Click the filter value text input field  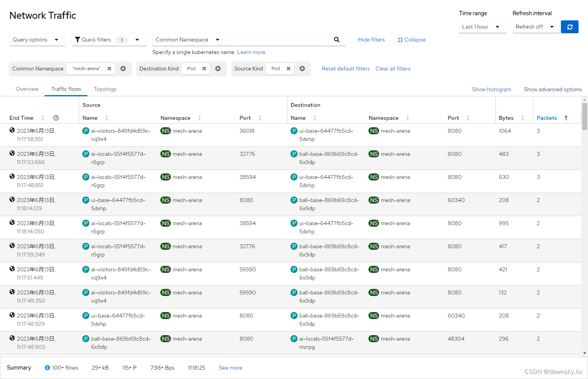277,40
